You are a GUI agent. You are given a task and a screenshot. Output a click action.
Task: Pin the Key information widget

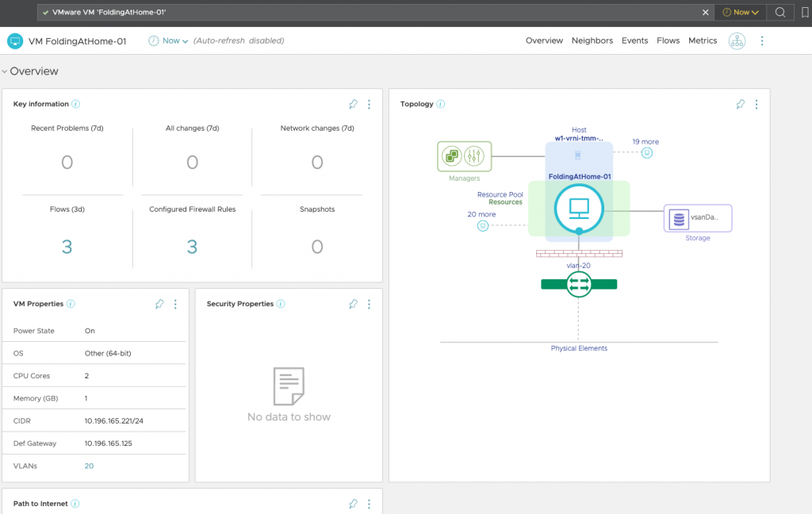353,104
